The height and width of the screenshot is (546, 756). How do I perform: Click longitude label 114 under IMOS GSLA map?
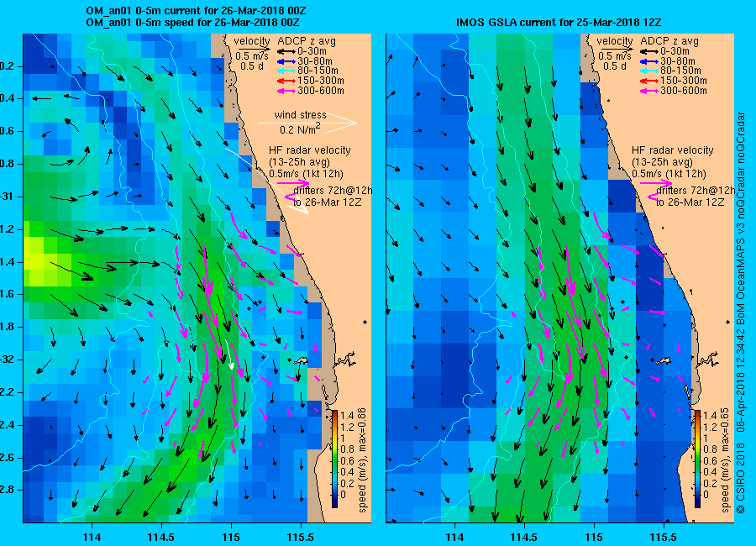tap(454, 537)
